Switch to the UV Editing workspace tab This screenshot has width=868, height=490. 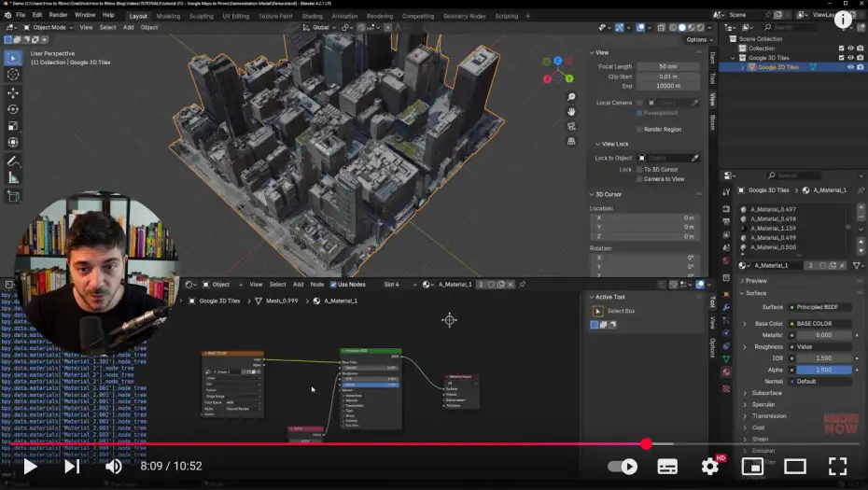pyautogui.click(x=236, y=16)
